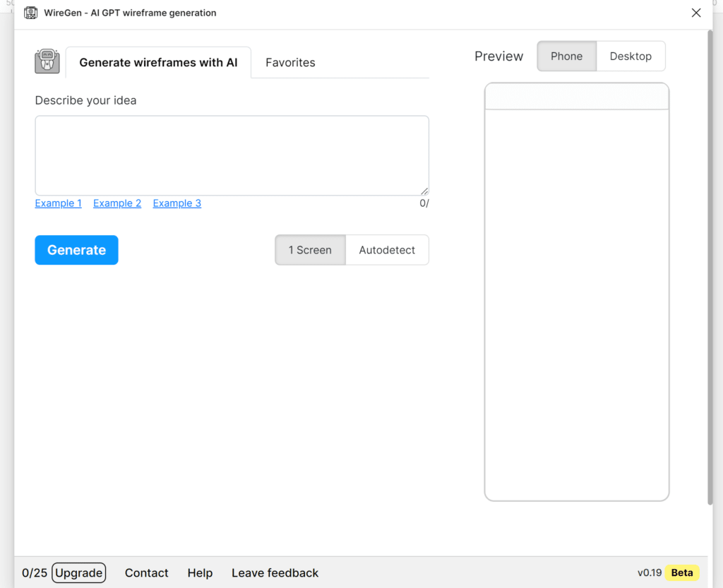Click the robot logo beside the tabs
The height and width of the screenshot is (588, 723).
click(47, 61)
